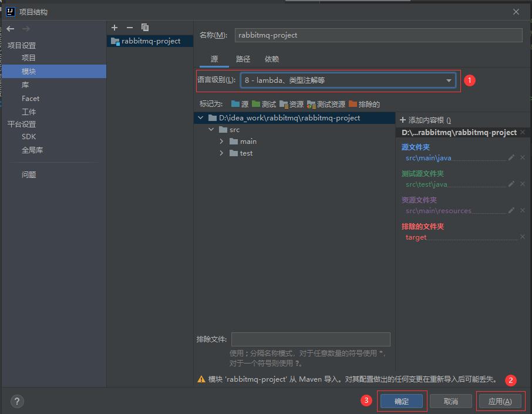Remove the content root rabbitmq-project entry

click(x=523, y=132)
